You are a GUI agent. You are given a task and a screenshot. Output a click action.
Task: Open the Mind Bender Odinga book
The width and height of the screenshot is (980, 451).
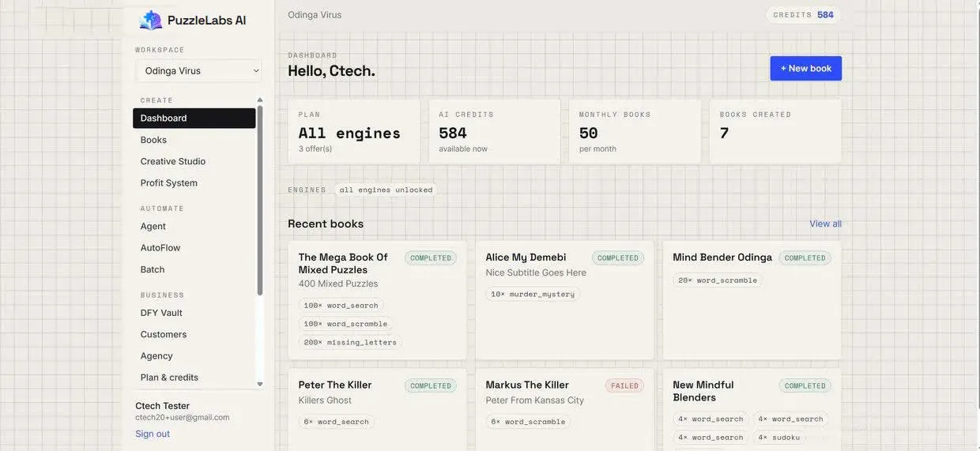pyautogui.click(x=752, y=300)
